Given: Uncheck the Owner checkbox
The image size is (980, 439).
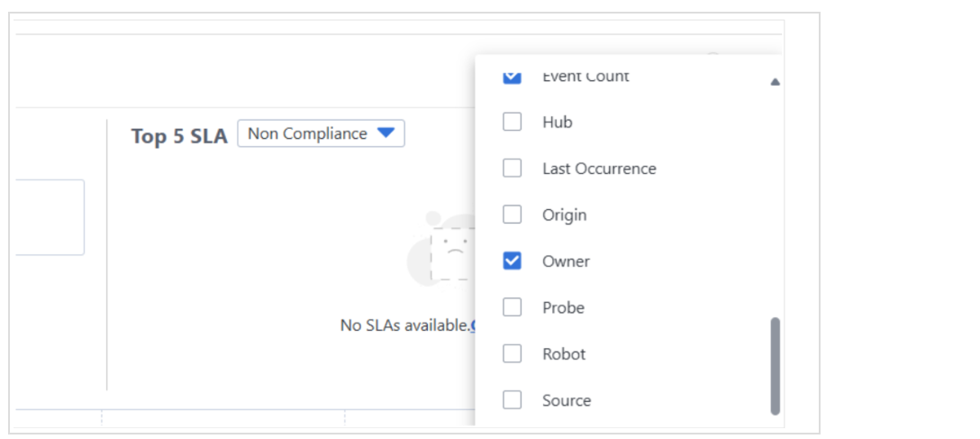Looking at the screenshot, I should tap(512, 261).
